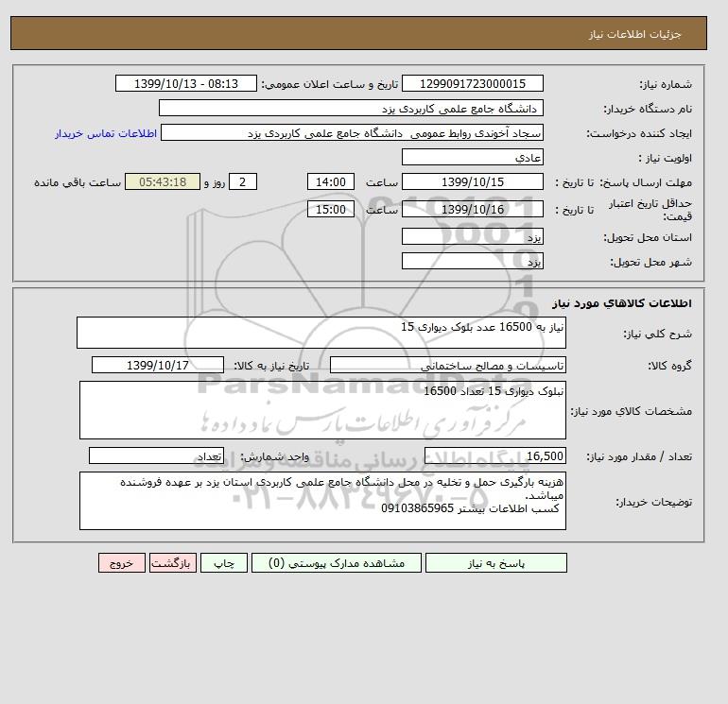Click goods group field تاسیسات و مصالح ساختمانی
Screen dimensions: 728x704
click(447, 365)
